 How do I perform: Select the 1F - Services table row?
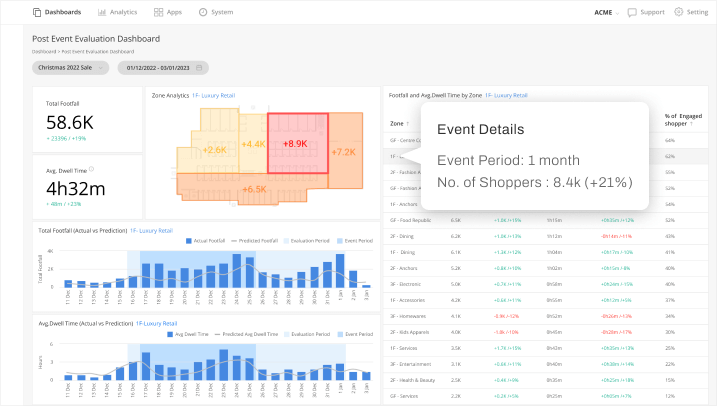(x=546, y=348)
